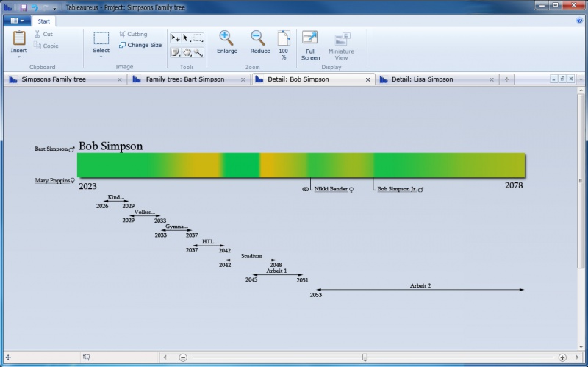Open the Detail: Lisa Simpson tab
588x367 pixels.
pos(422,79)
